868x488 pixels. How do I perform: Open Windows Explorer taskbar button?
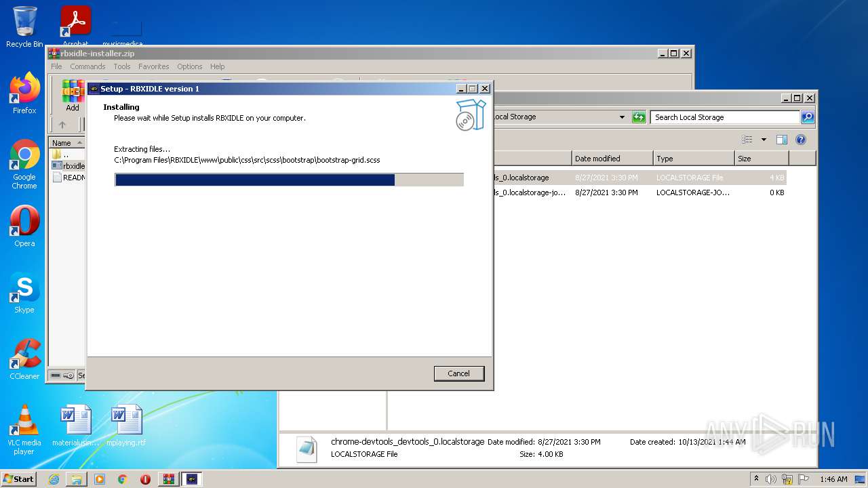pyautogui.click(x=77, y=479)
